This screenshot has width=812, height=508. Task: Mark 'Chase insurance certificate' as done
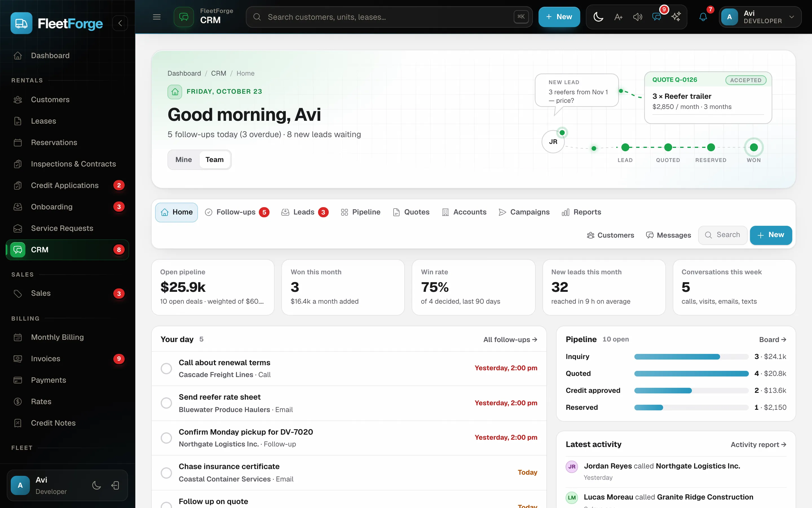click(166, 473)
